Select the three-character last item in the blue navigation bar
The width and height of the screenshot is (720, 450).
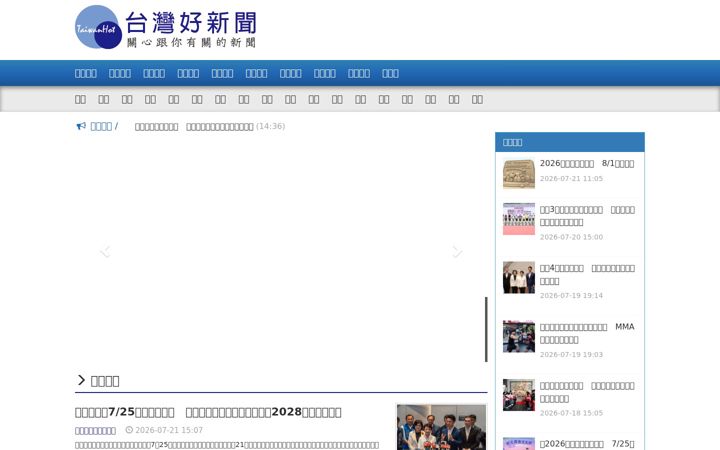point(390,73)
